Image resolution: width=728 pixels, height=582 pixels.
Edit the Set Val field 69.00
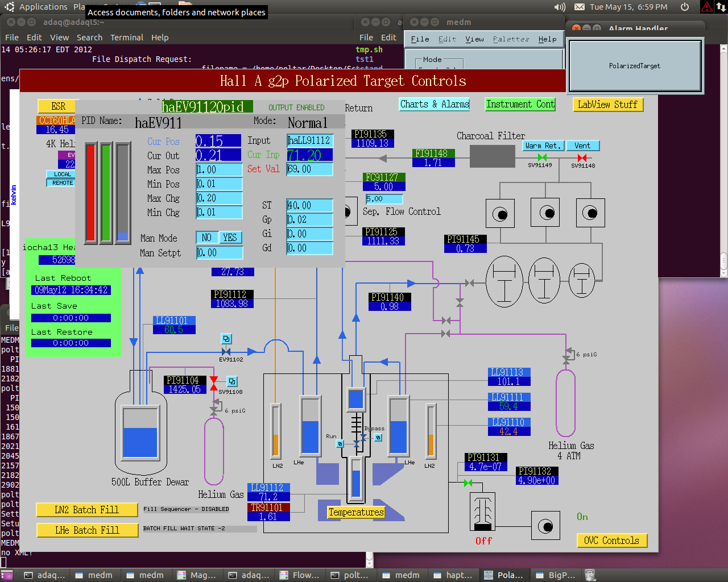pyautogui.click(x=309, y=169)
